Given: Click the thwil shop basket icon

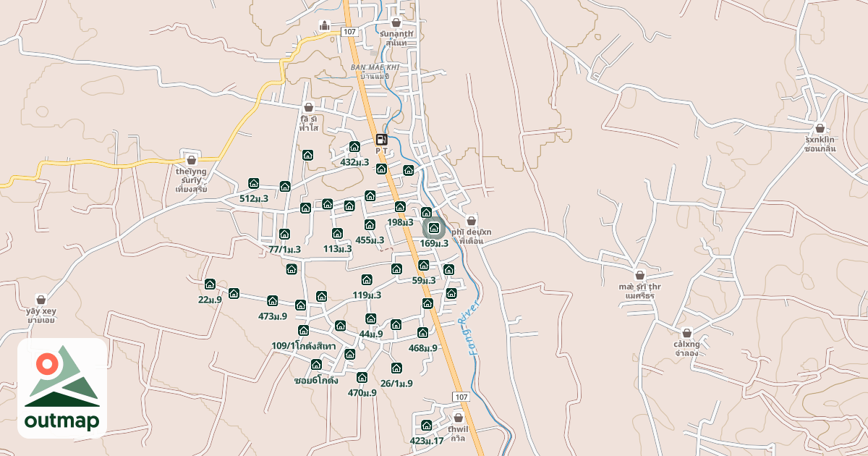Looking at the screenshot, I should click(x=458, y=417).
